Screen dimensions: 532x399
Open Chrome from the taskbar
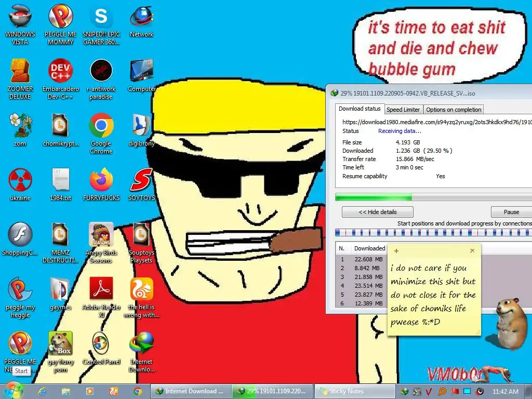coord(137,391)
